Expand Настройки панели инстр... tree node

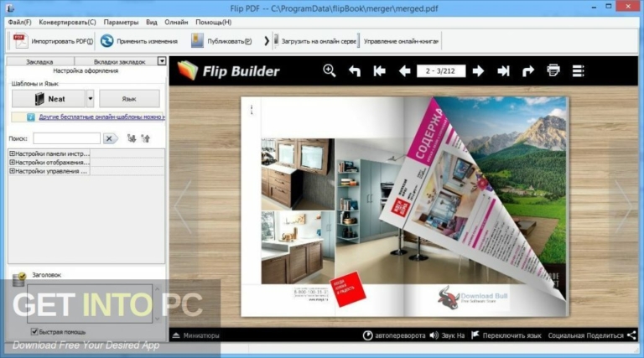12,153
